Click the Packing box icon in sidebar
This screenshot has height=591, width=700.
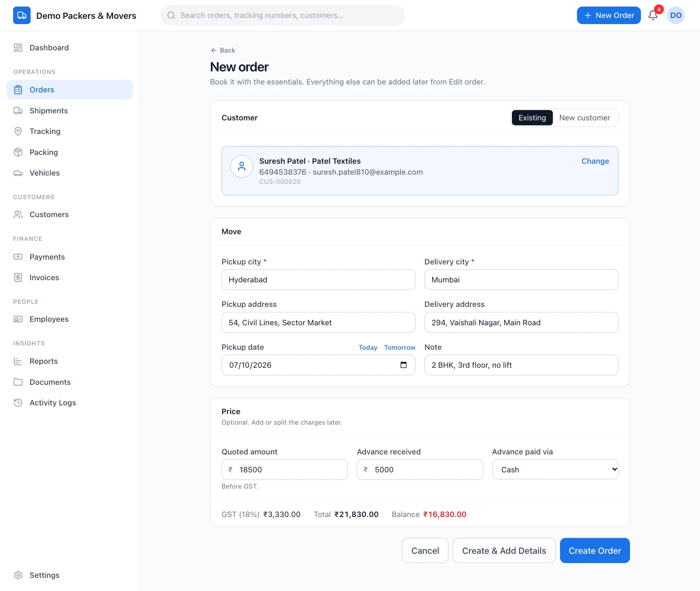point(18,152)
